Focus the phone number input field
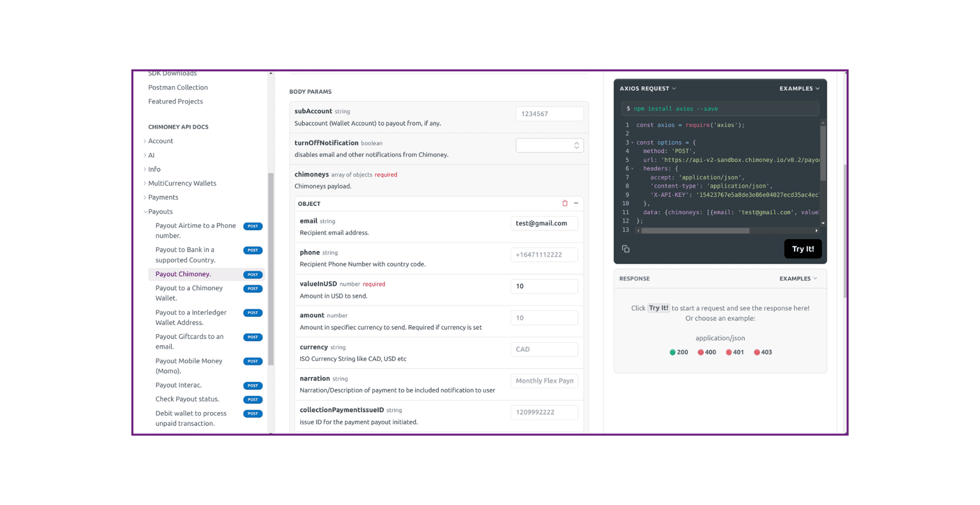Screen dimensions: 980x505 tap(544, 255)
